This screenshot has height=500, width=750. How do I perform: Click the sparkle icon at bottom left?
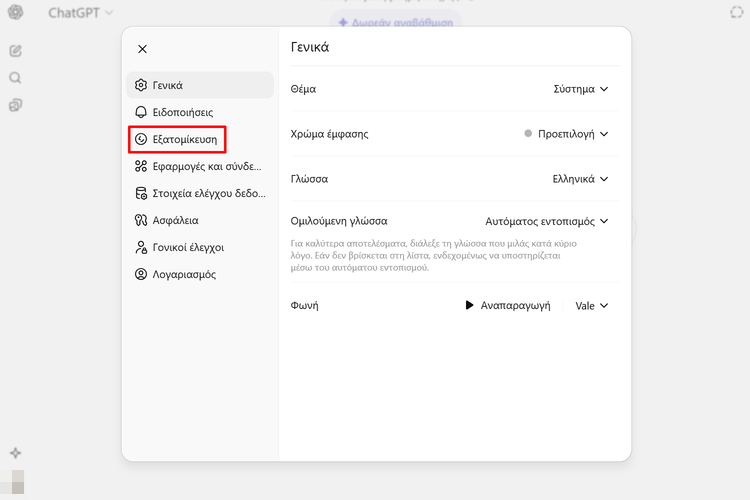(x=15, y=453)
